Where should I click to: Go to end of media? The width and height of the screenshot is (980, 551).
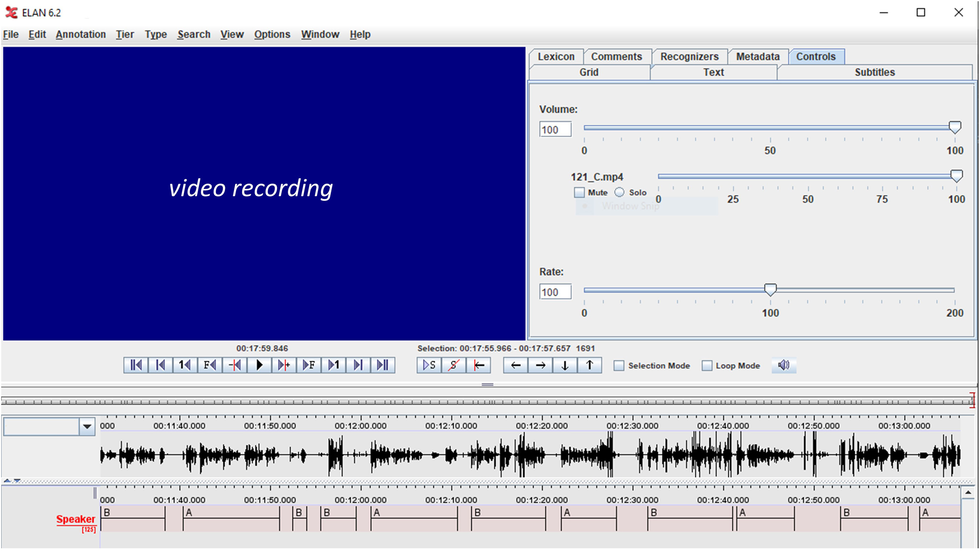tap(383, 365)
